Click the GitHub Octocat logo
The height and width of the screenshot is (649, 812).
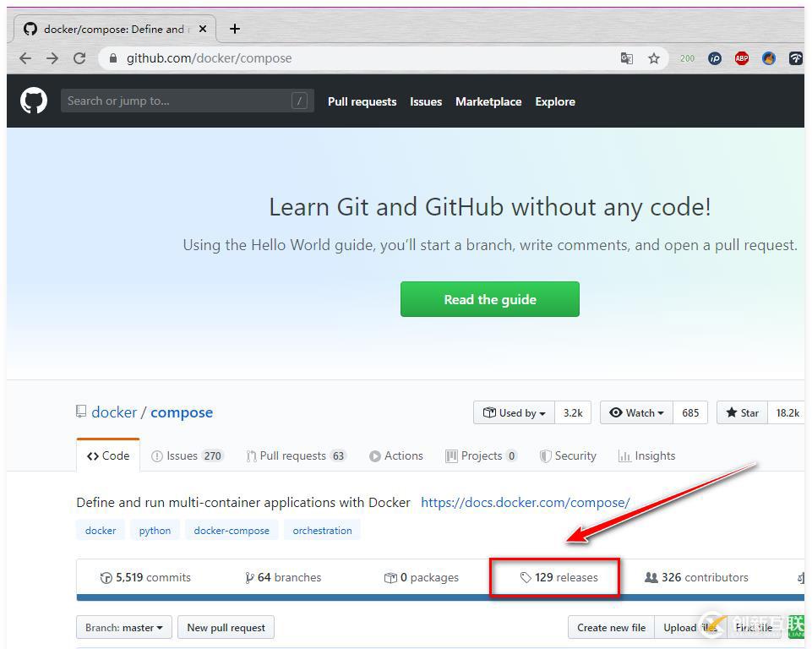(34, 101)
